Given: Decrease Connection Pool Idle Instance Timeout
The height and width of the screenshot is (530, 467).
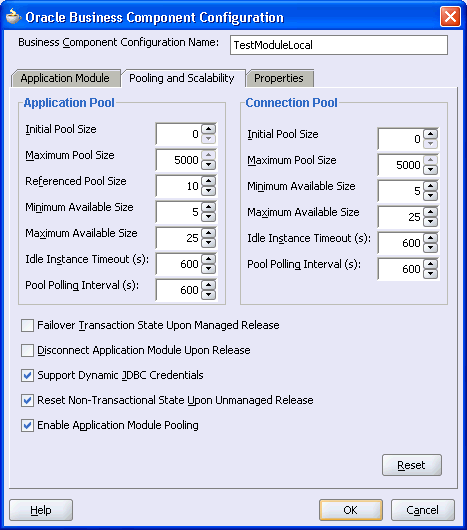Looking at the screenshot, I should (x=431, y=248).
